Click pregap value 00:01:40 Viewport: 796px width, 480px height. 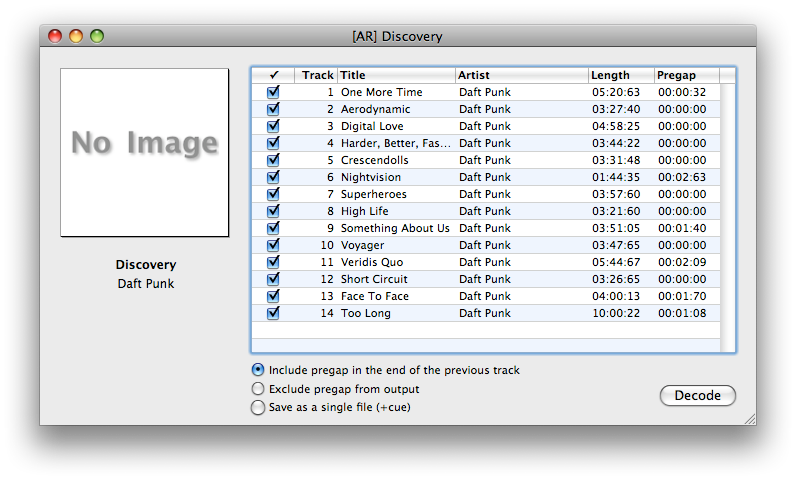click(x=682, y=228)
